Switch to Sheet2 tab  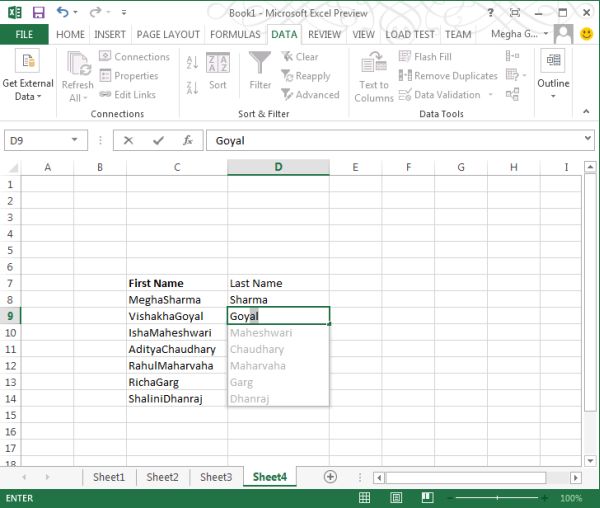[162, 477]
